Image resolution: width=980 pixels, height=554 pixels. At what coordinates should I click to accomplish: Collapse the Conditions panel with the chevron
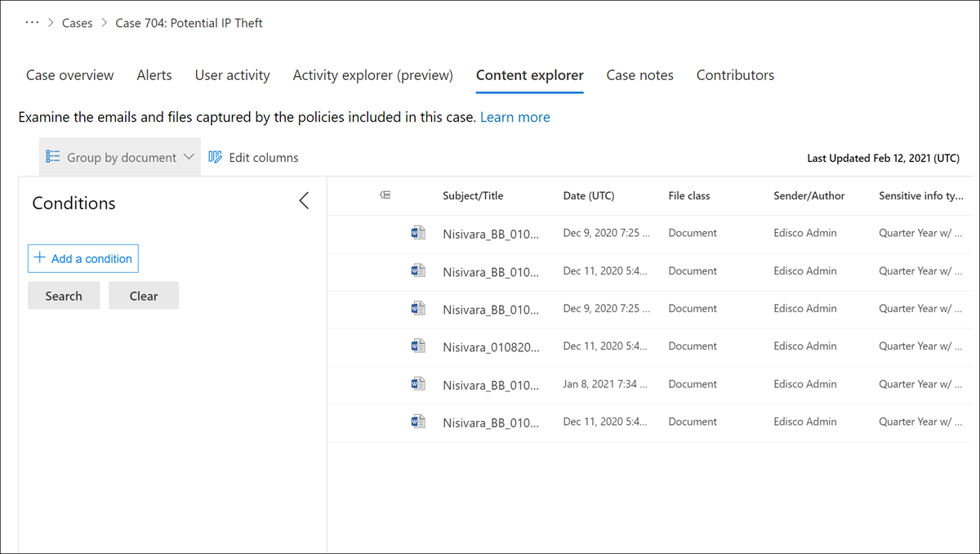304,201
